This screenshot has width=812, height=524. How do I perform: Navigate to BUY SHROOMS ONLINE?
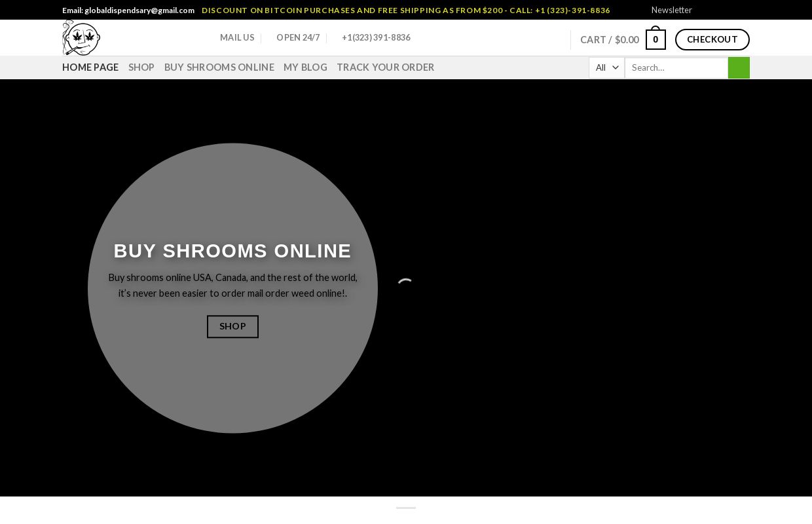(x=219, y=67)
